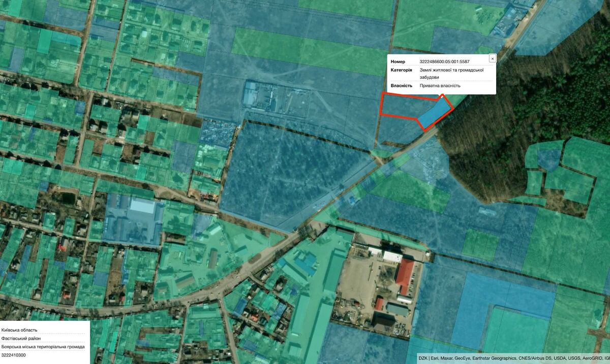Click the Приватна власність ownership value
The image size is (610, 364).
click(440, 86)
